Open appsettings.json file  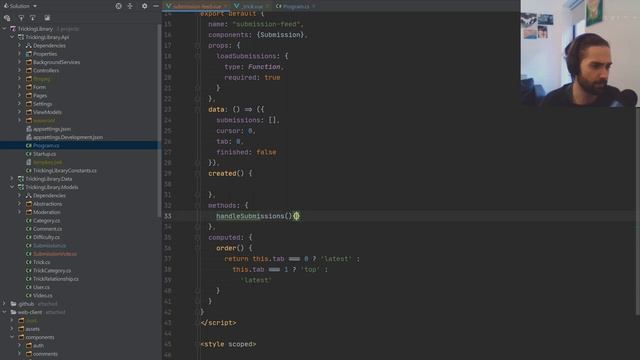point(52,129)
